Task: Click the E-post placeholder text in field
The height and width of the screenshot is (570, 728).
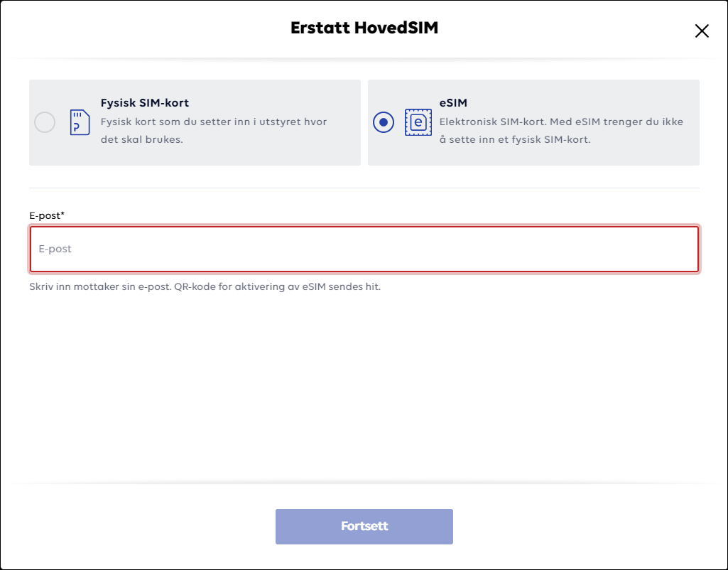Action: 55,249
